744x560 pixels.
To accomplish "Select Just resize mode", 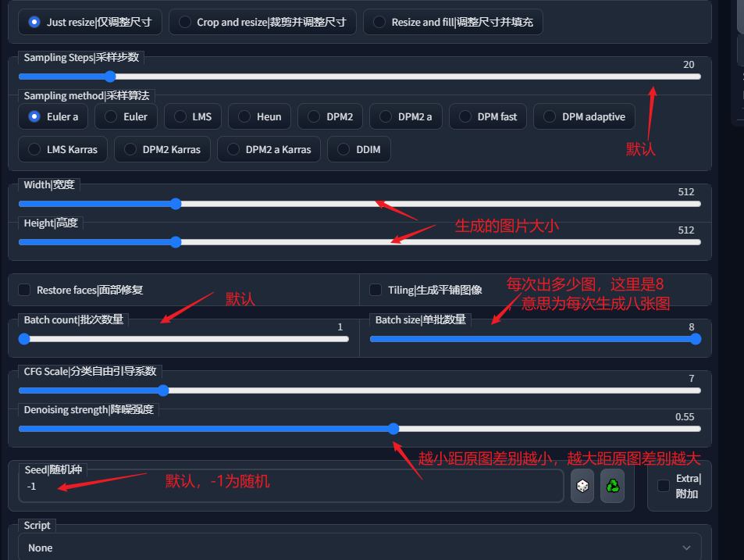I will (34, 22).
